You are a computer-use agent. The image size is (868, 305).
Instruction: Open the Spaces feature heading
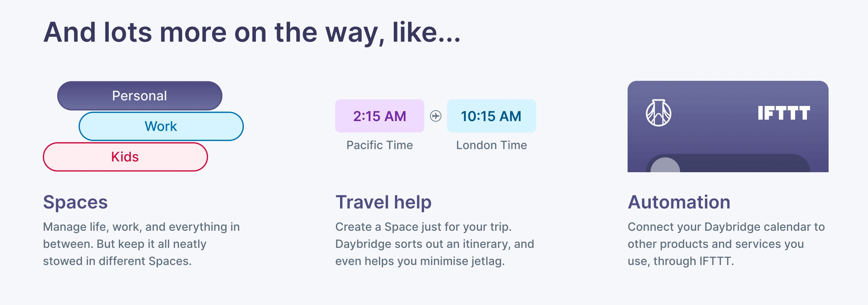[75, 202]
